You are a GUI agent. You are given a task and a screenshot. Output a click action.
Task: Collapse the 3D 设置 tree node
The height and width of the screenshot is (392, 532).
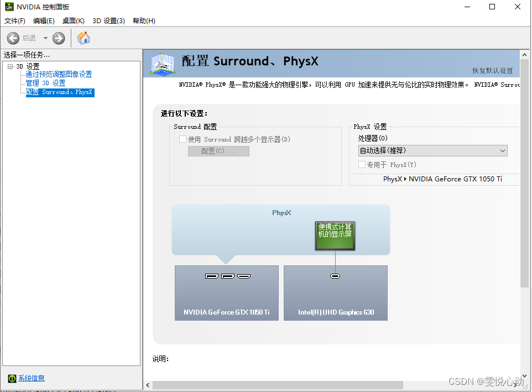coord(10,66)
